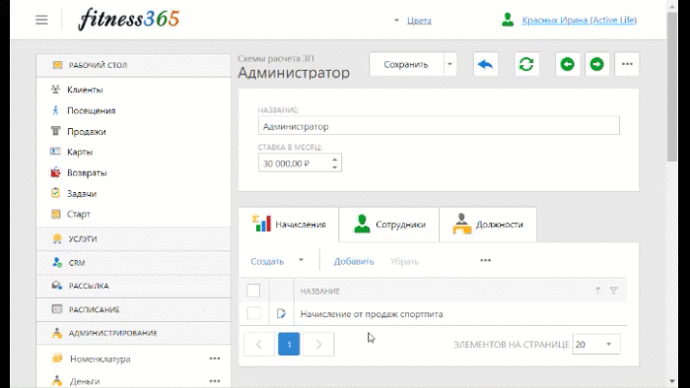
Task: Open the Деньги ellipsis menu
Action: coord(215,381)
